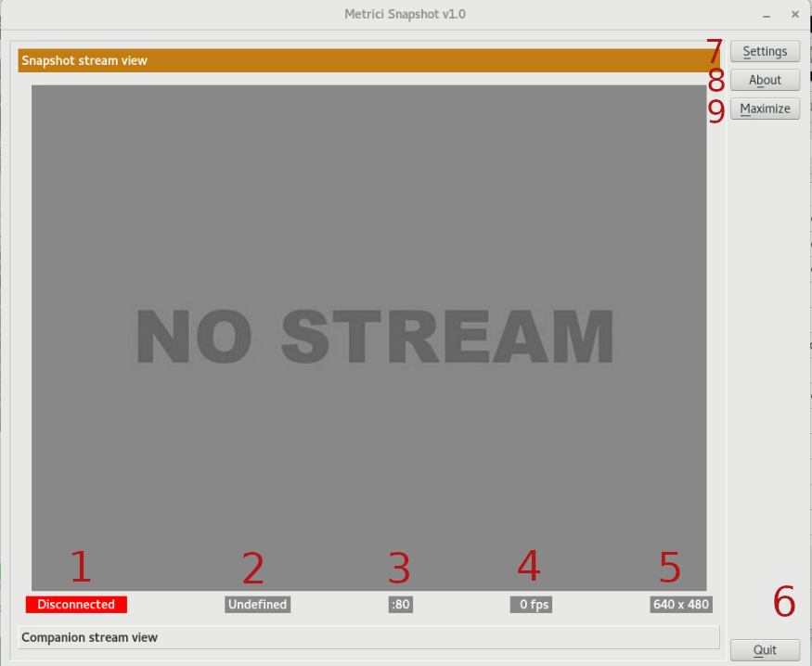Click the 640 x 480 resolution label

click(x=681, y=605)
